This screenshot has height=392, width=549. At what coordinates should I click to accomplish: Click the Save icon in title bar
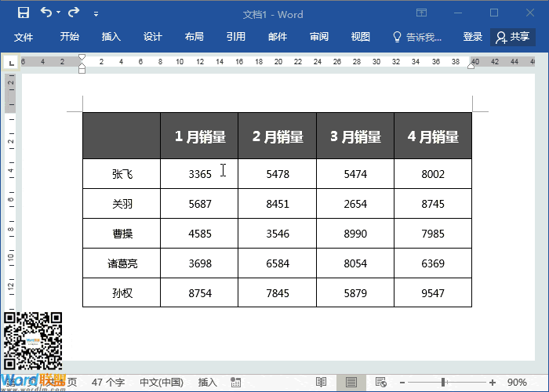[23, 13]
